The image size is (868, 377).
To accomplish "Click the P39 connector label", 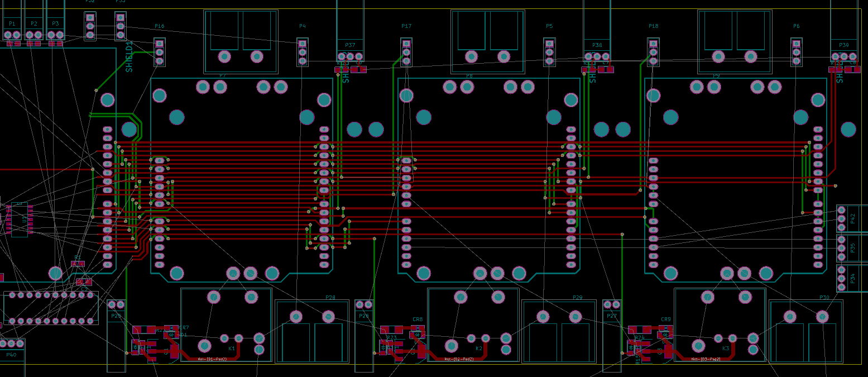I will 844,45.
